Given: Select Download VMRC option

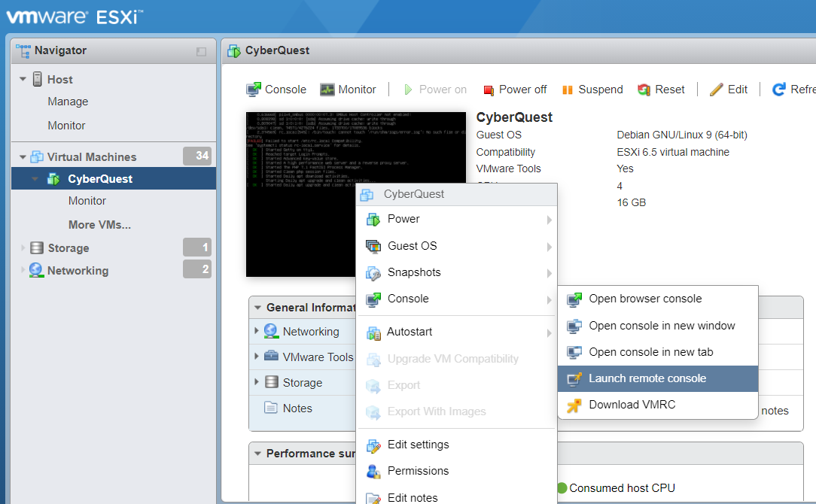Looking at the screenshot, I should point(658,405).
